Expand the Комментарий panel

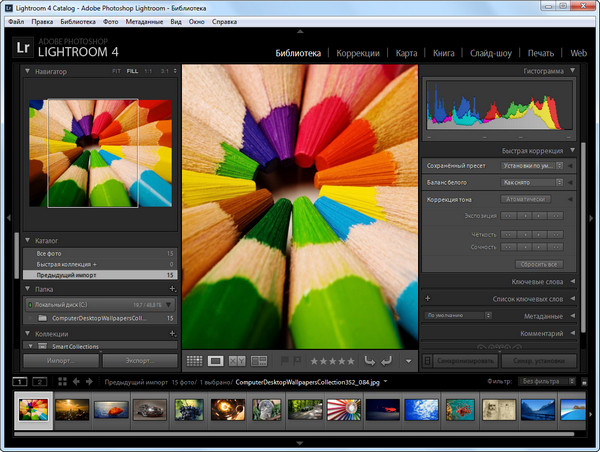tap(572, 333)
